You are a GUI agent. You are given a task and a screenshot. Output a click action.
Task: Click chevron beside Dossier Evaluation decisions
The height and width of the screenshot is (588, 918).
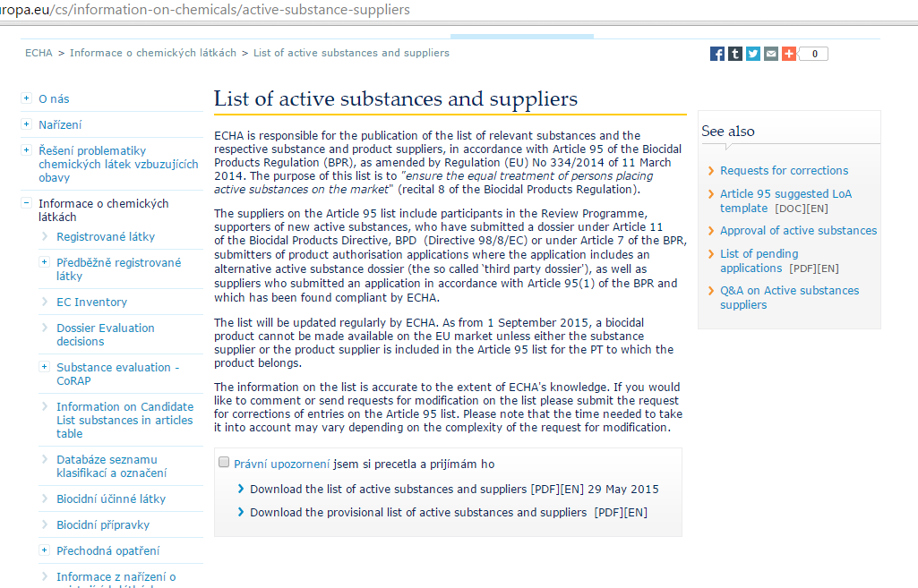pos(45,328)
